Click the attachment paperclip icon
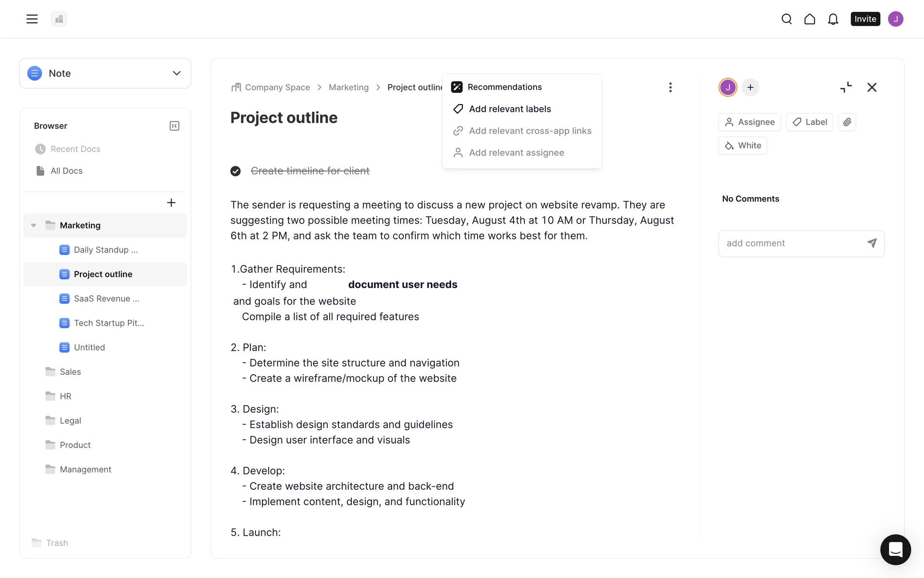 (847, 122)
